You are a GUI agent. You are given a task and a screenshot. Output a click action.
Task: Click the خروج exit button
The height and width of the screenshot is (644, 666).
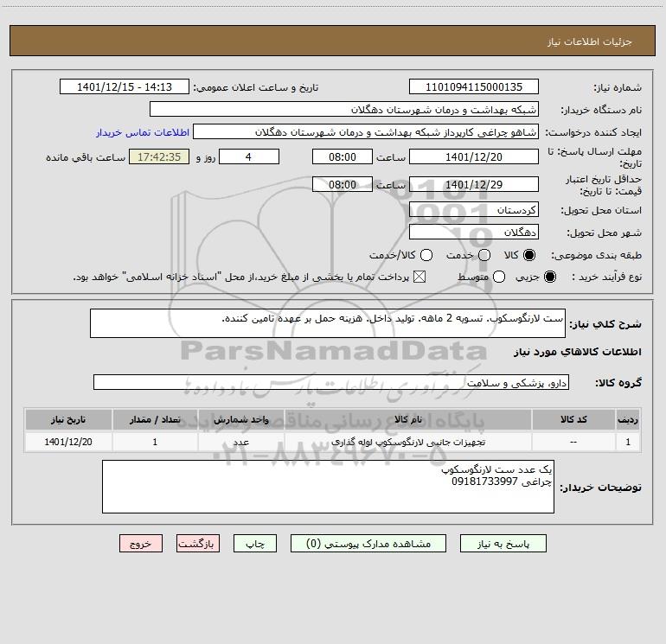[x=141, y=544]
